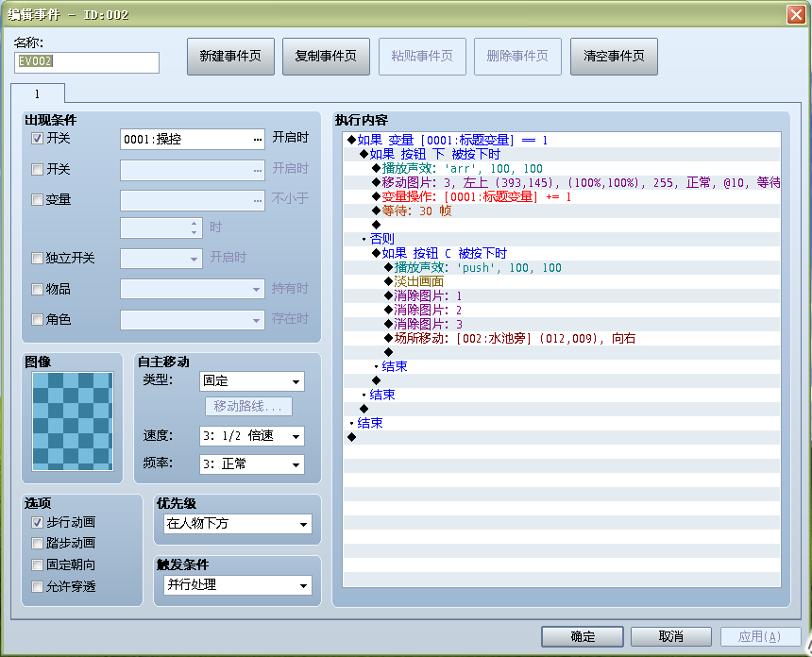Select the 消除图片: 1 command line

(x=562, y=295)
